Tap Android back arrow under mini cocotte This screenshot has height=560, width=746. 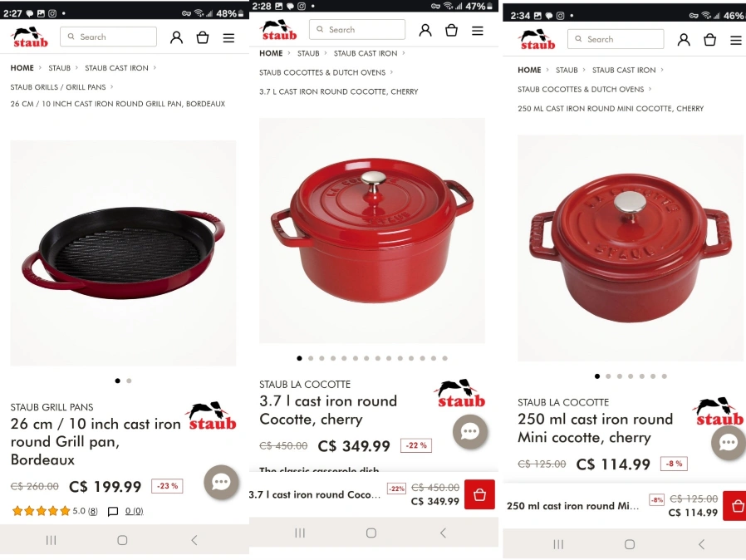point(701,544)
